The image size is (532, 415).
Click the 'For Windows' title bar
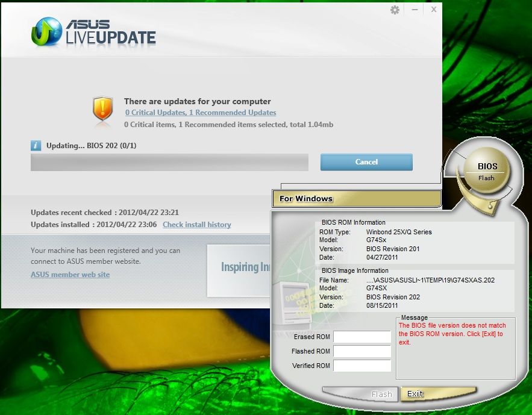357,198
